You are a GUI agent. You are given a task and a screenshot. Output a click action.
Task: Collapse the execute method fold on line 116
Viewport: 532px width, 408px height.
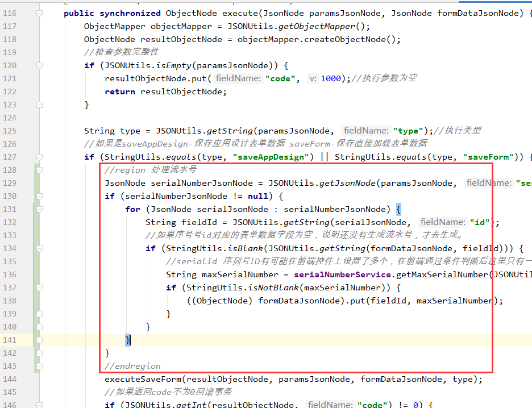[41, 13]
